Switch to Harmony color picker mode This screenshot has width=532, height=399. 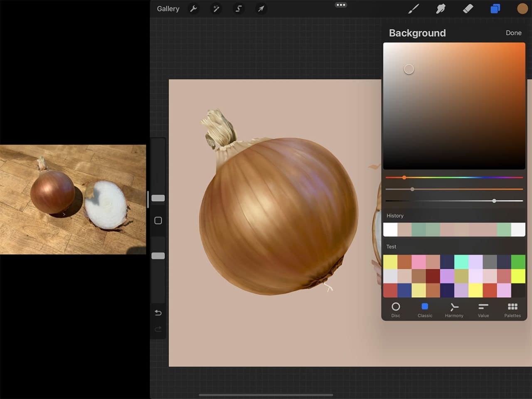(x=454, y=309)
